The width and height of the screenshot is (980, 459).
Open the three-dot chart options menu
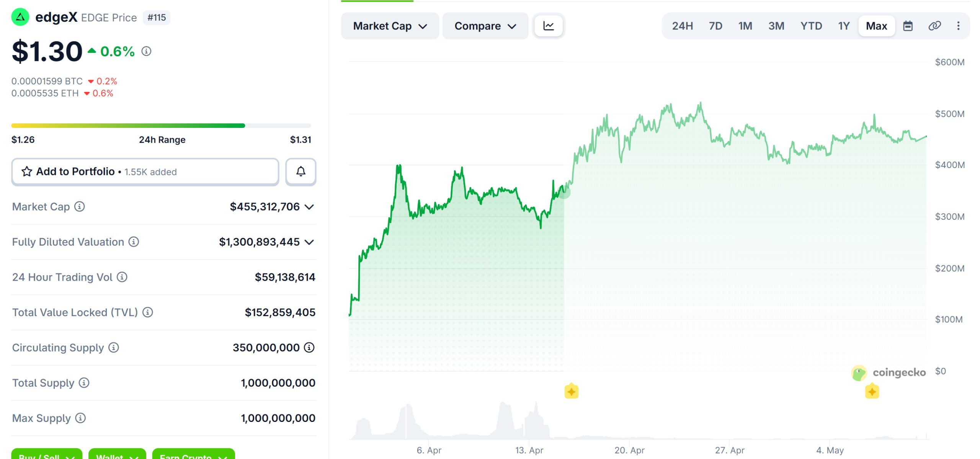coord(959,26)
